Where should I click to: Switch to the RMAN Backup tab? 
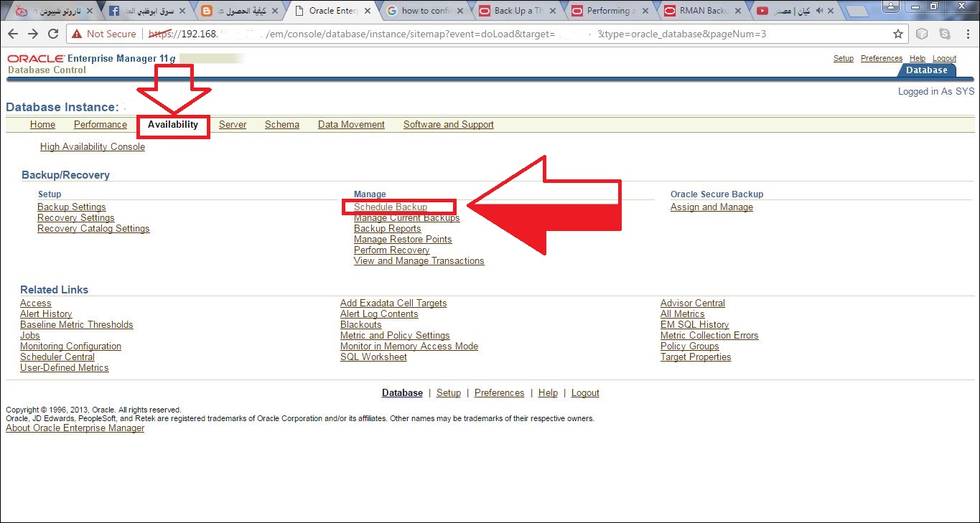coord(702,11)
